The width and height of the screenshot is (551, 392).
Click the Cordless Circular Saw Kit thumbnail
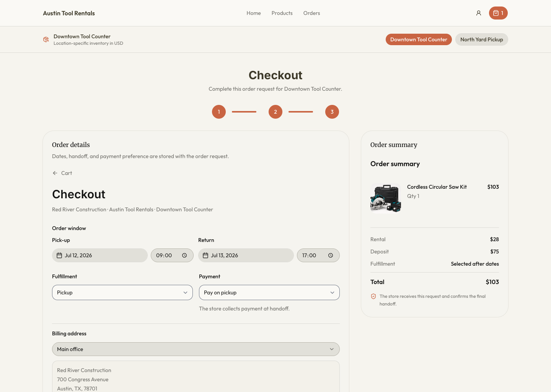[386, 198]
